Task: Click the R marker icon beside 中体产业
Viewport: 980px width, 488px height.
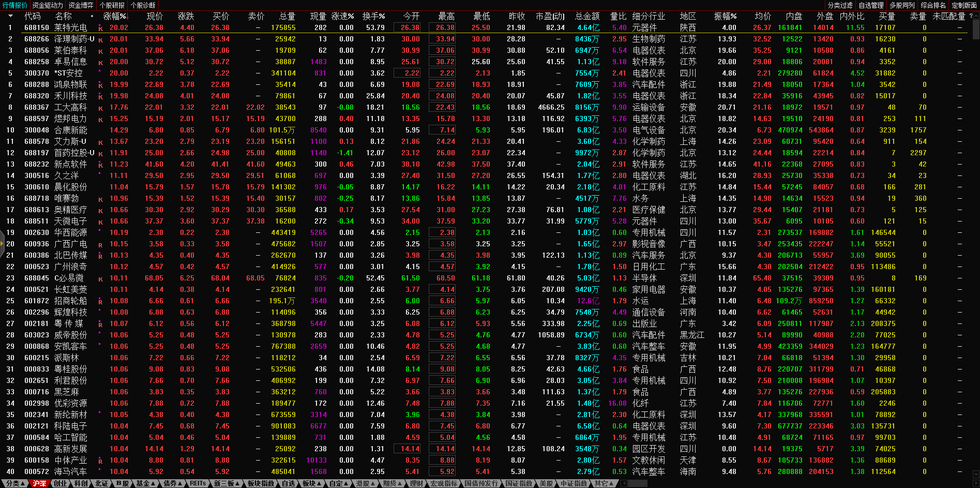Action: [100, 461]
